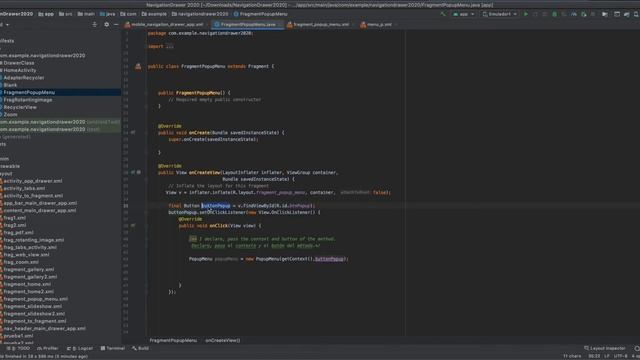This screenshot has width=640, height=360.
Task: Click override gutter icon next to onClick
Action: coord(133,225)
